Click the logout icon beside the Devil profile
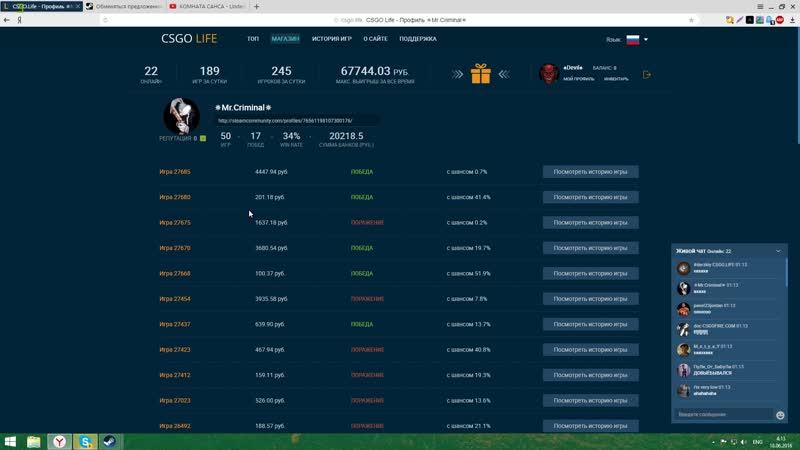 coord(646,74)
